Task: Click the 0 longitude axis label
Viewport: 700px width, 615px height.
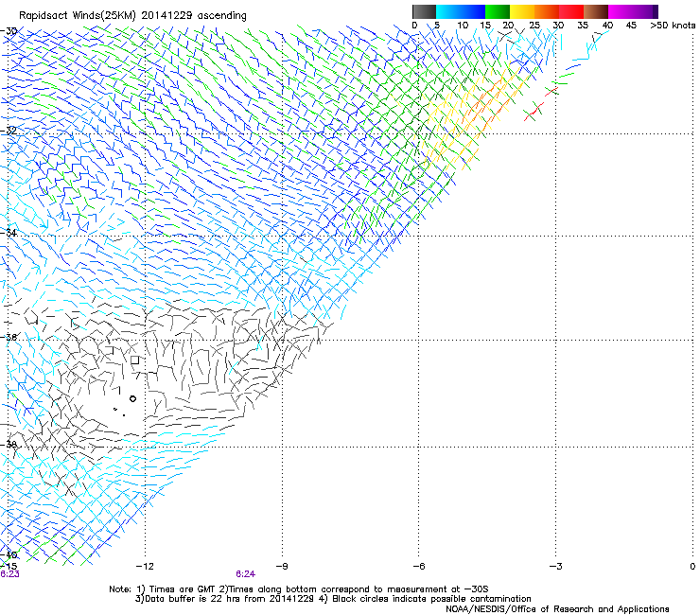Action: tap(692, 567)
